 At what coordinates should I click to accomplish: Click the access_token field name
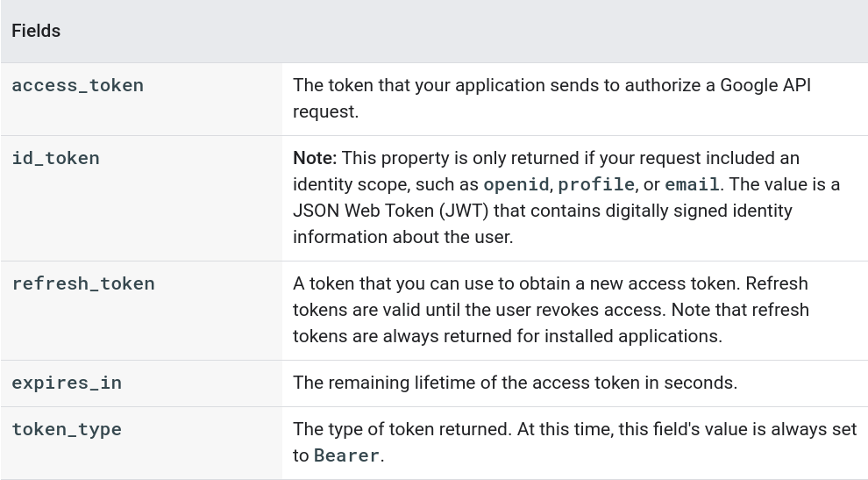[x=77, y=85]
